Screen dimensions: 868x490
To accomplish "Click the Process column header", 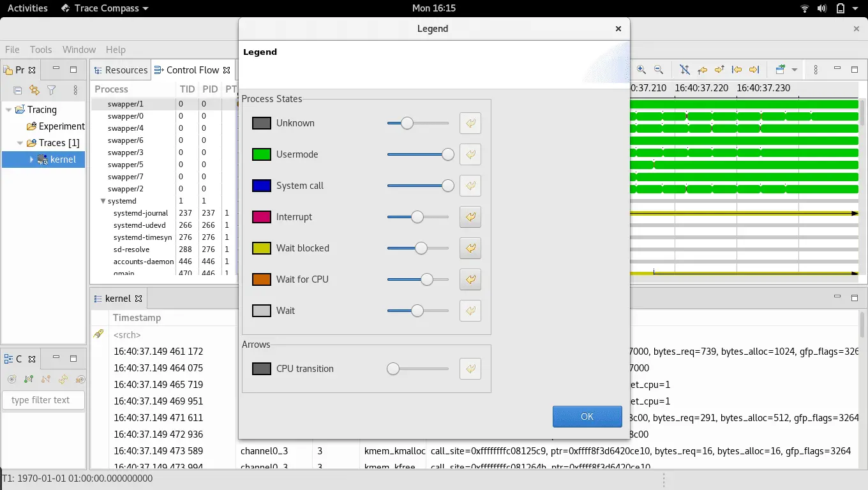I will click(133, 89).
